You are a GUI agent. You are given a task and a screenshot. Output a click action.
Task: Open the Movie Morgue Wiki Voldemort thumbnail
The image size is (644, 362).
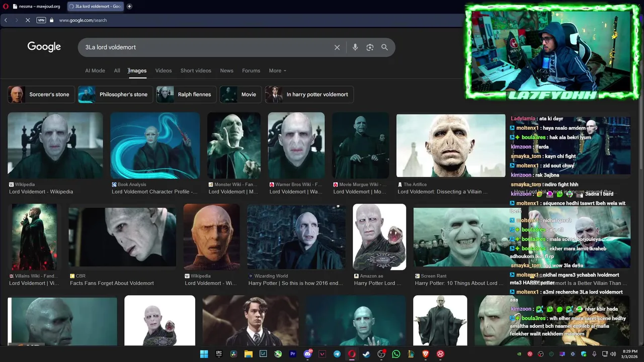(x=361, y=145)
